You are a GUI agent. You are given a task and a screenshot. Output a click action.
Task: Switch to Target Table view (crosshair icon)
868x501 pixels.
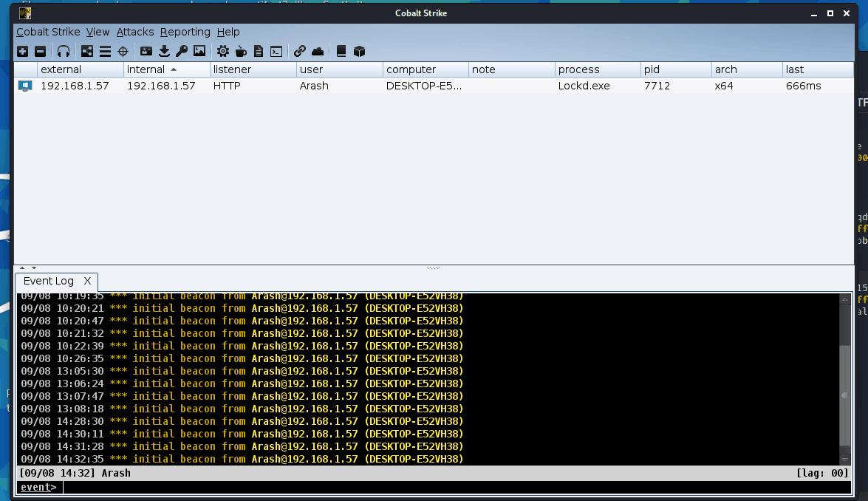click(123, 52)
